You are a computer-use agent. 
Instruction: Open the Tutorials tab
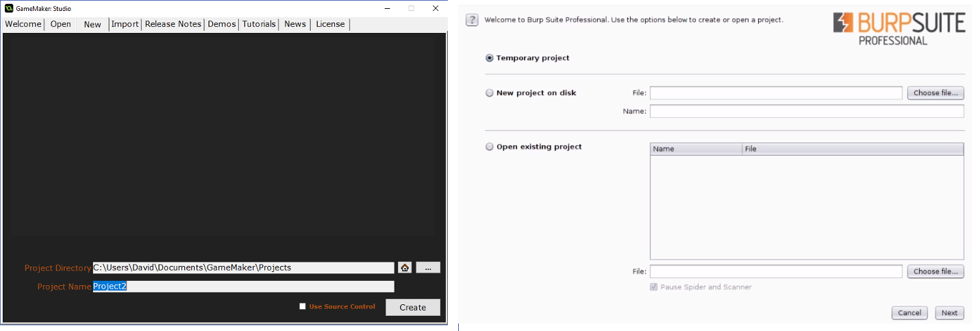(x=260, y=24)
